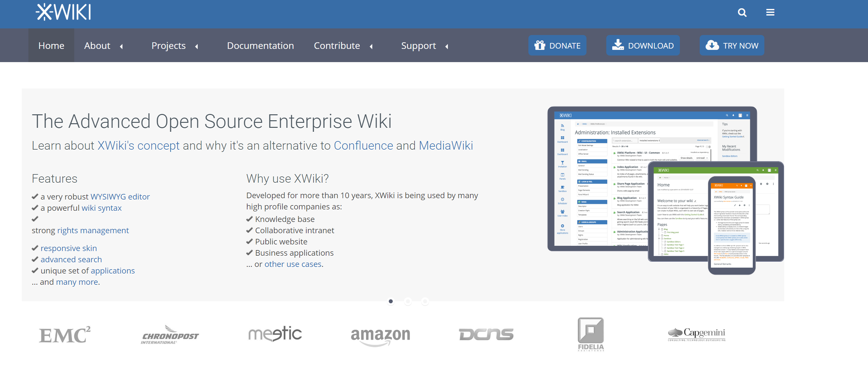Follow the WYSIWYG editor link

120,197
